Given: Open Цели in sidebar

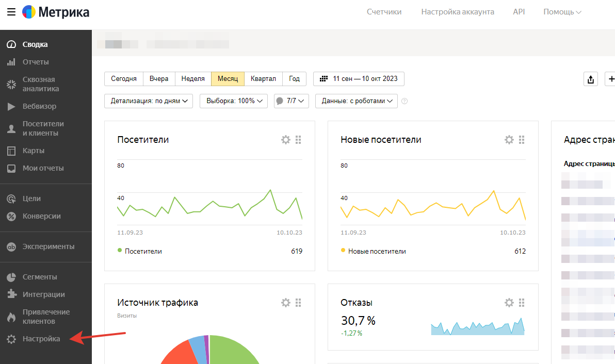Looking at the screenshot, I should click(32, 198).
